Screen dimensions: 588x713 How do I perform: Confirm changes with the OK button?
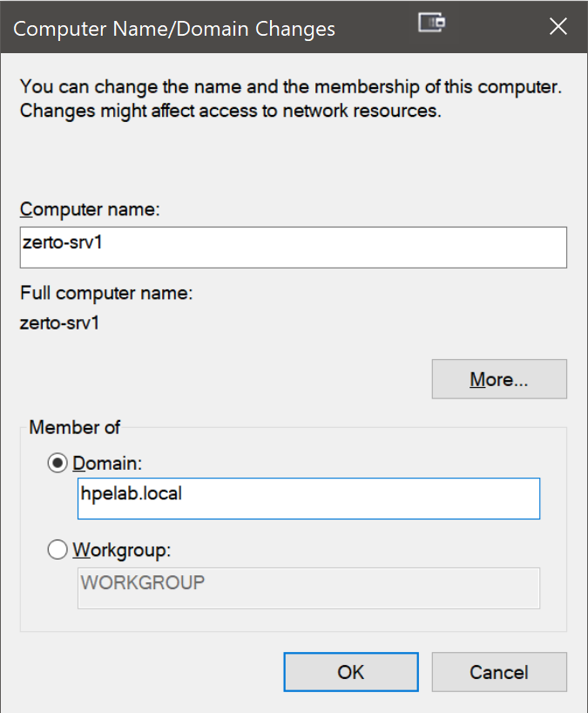pos(351,672)
